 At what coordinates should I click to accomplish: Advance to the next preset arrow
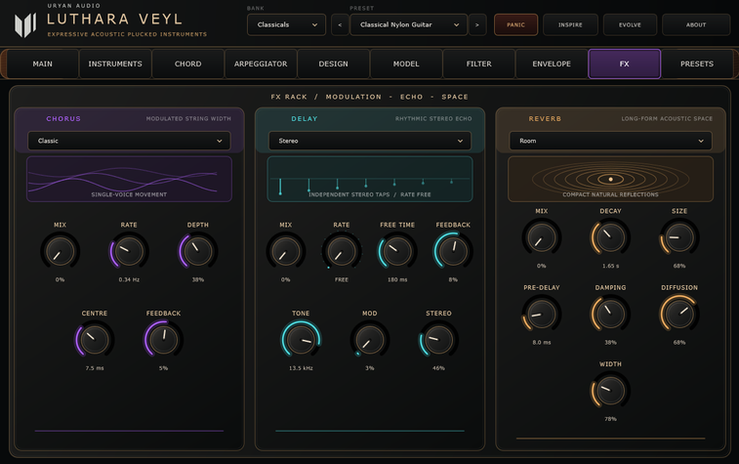click(x=477, y=25)
